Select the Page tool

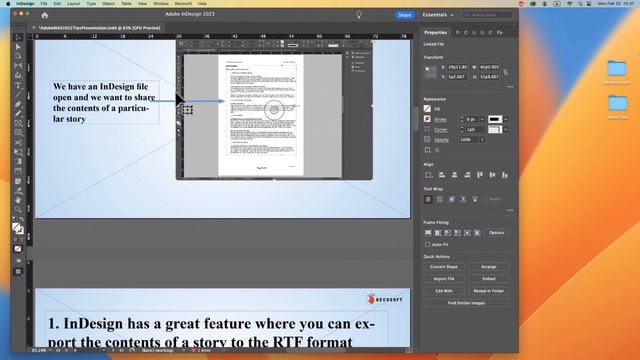18,56
